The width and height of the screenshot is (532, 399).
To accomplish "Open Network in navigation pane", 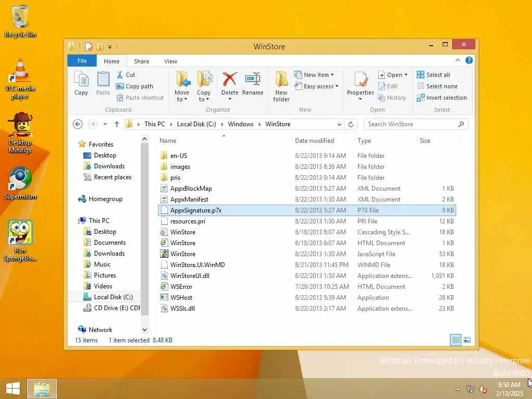I will point(96,329).
